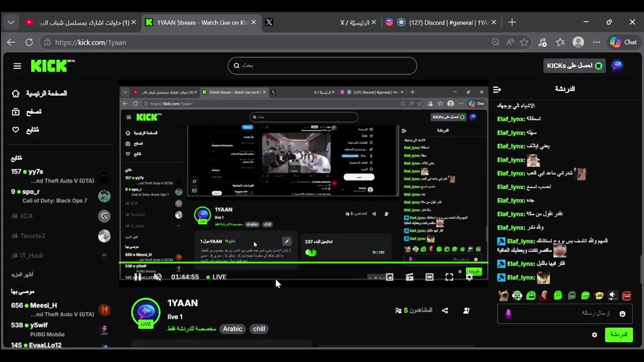
Task: Pick the green smiling blob emote
Action: pos(558,296)
